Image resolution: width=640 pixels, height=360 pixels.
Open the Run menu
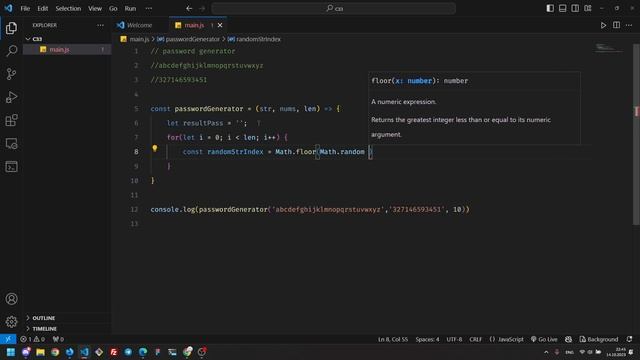pyautogui.click(x=130, y=8)
